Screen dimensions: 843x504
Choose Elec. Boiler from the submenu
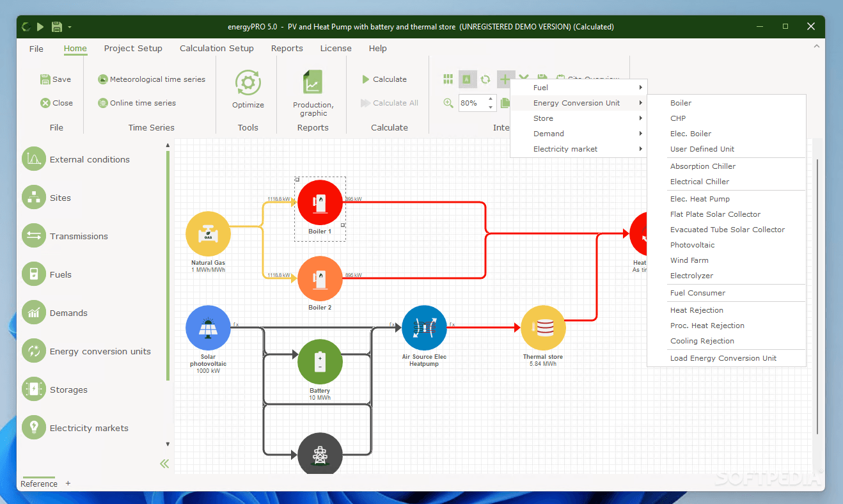(x=727, y=134)
